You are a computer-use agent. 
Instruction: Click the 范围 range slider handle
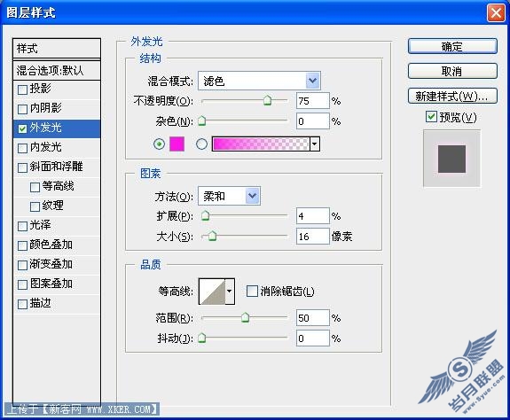pos(245,317)
